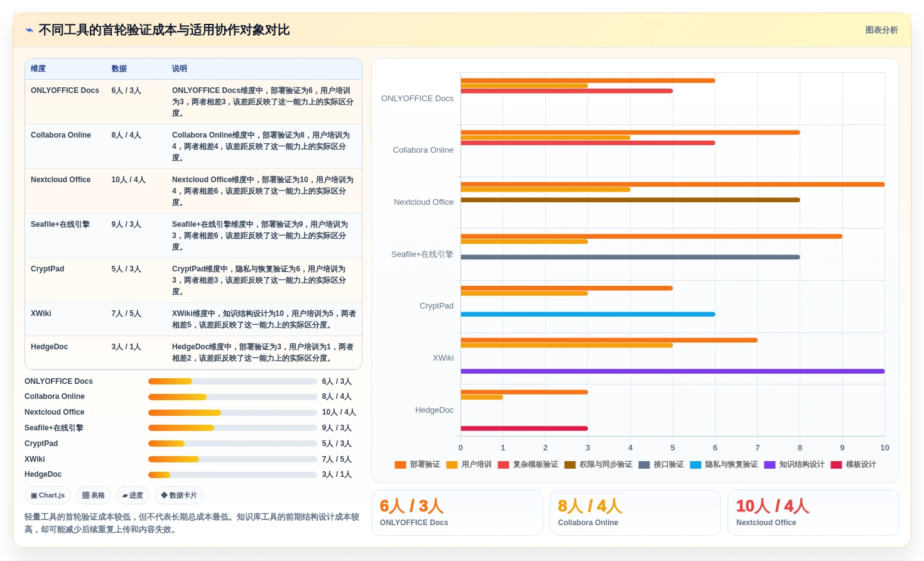The image size is (924, 561).
Task: Click the 9人 / 3人 progress value
Action: tap(337, 428)
